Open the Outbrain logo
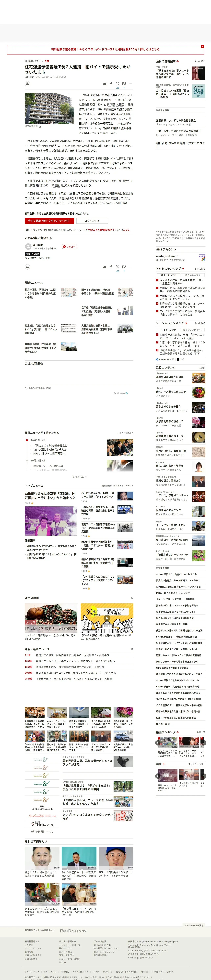This screenshot has height=980, width=211. (121, 393)
